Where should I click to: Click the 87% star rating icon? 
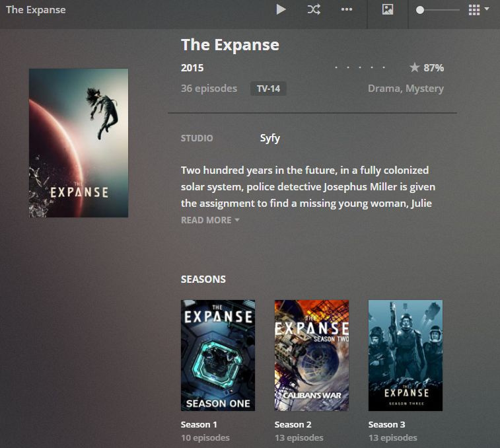coord(415,67)
